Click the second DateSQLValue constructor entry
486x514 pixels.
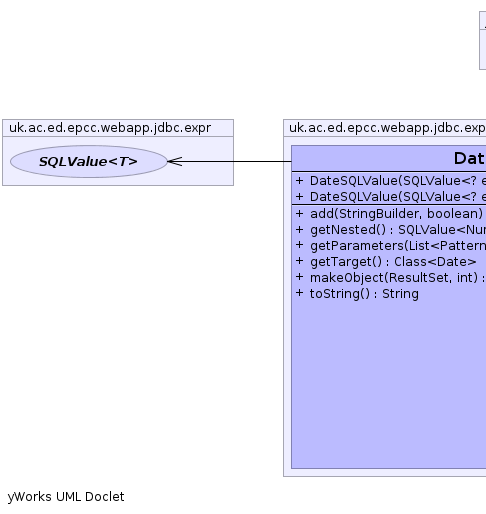pyautogui.click(x=390, y=197)
